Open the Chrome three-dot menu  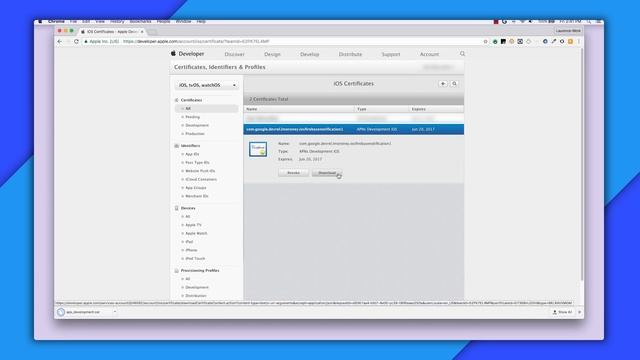pos(579,41)
